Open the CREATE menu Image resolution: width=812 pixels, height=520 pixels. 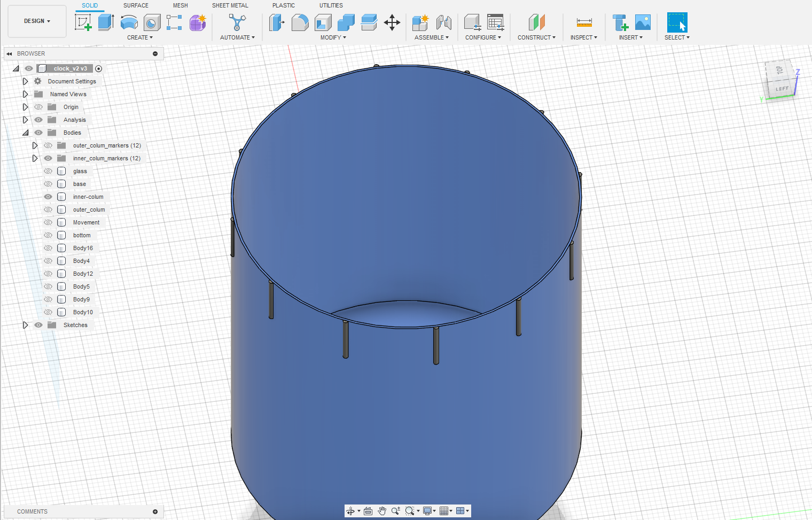140,37
